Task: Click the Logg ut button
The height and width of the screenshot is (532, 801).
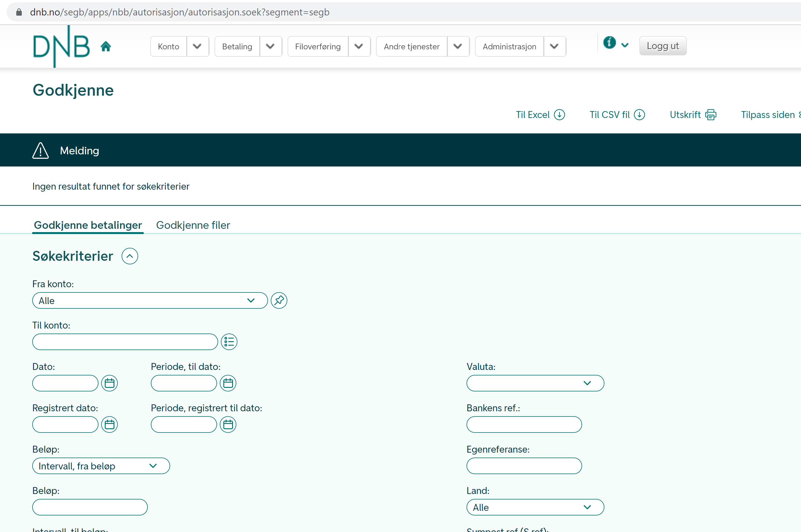Action: coord(663,46)
